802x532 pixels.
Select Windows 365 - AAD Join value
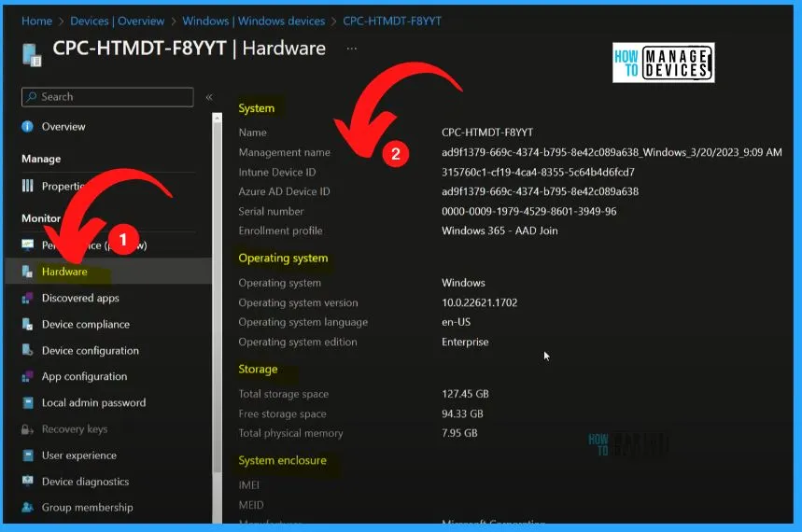499,231
